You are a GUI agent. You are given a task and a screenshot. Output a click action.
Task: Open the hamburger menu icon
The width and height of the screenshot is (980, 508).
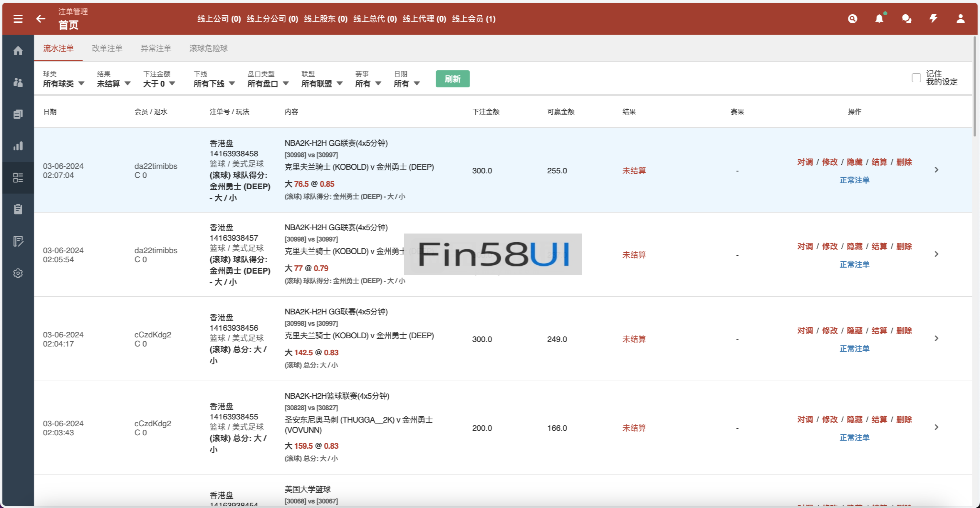click(x=18, y=19)
